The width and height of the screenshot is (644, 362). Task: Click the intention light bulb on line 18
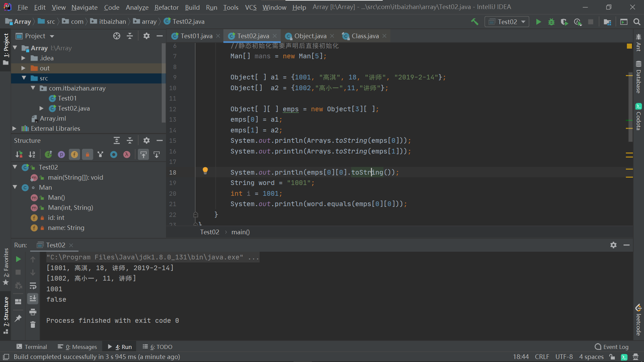click(205, 171)
